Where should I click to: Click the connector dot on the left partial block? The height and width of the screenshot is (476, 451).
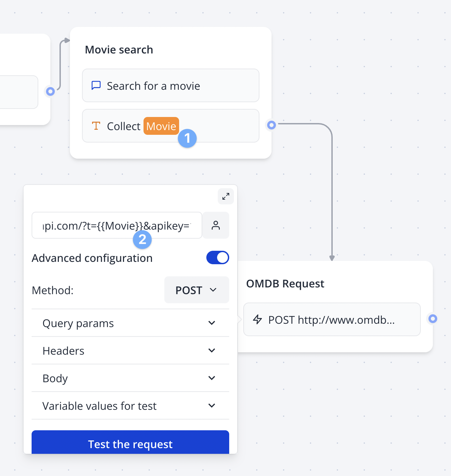click(50, 91)
